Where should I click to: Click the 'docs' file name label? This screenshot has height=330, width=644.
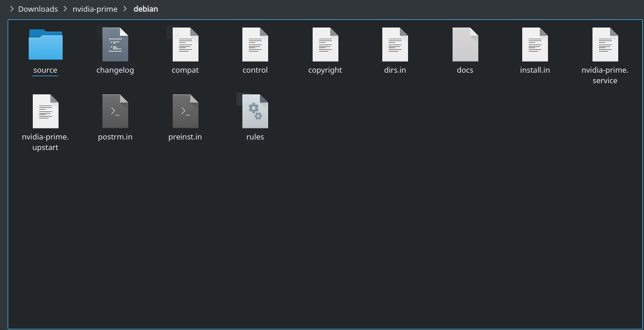click(x=465, y=70)
